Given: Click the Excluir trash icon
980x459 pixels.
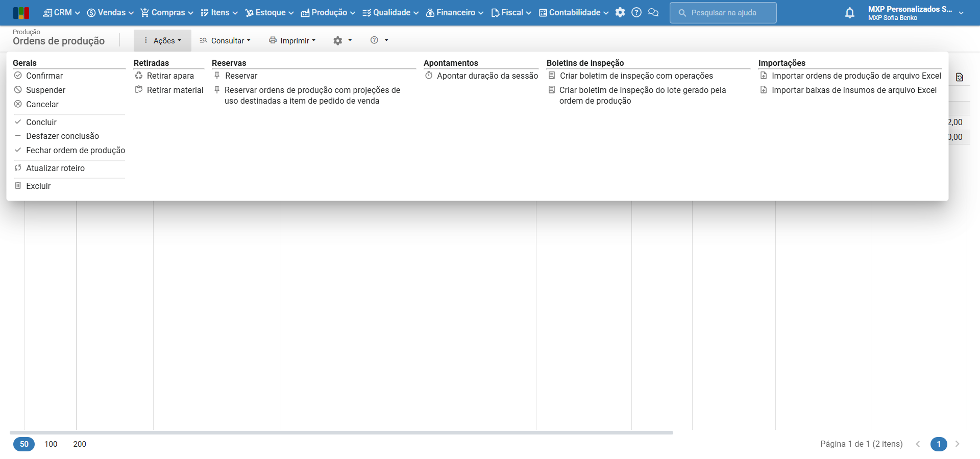Looking at the screenshot, I should (x=18, y=186).
